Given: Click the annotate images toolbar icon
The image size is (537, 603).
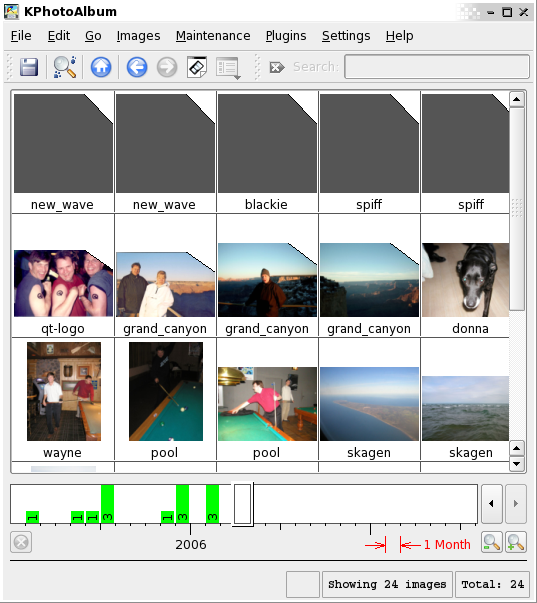Looking at the screenshot, I should (x=197, y=67).
